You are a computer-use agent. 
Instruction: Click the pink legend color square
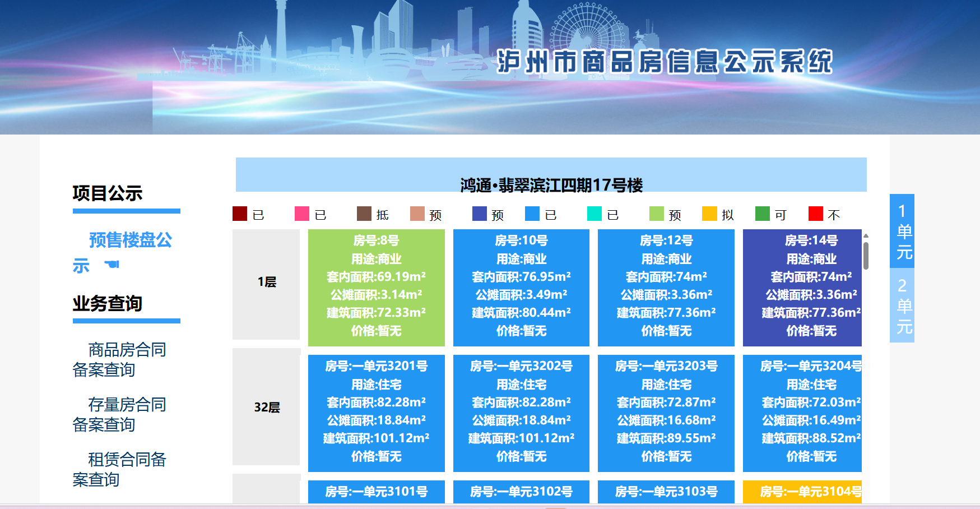(302, 214)
